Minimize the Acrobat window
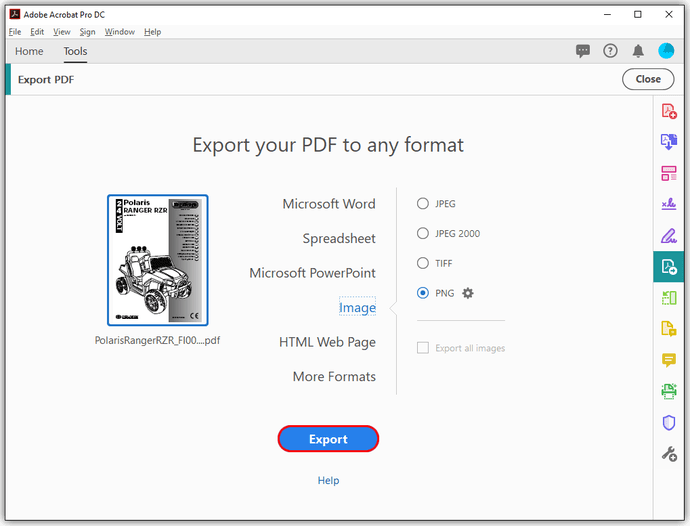This screenshot has height=526, width=690. coord(607,15)
